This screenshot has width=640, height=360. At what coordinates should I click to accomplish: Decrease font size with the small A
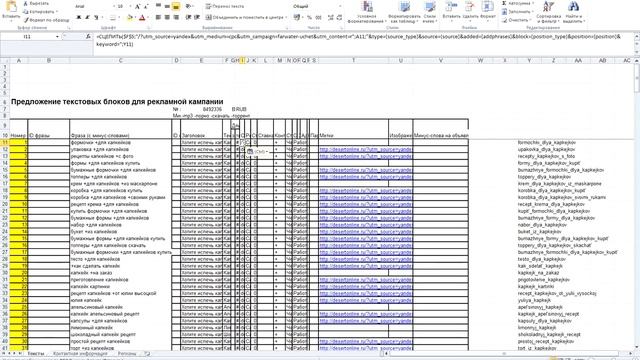[x=146, y=7]
